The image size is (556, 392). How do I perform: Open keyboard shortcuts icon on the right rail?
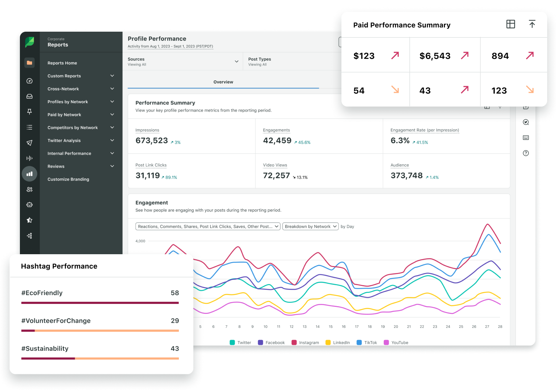coord(526,137)
